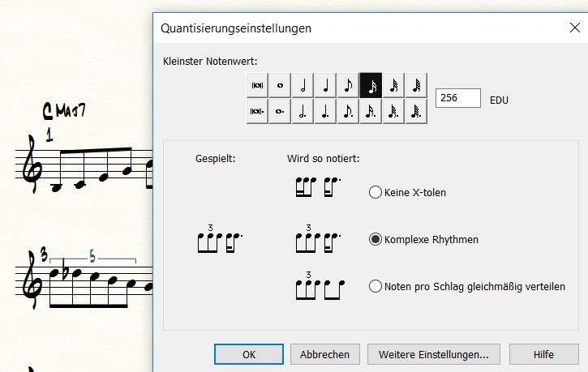Viewport: 588px width, 372px height.
Task: Cancel with the Abbrechen button
Action: pos(324,354)
